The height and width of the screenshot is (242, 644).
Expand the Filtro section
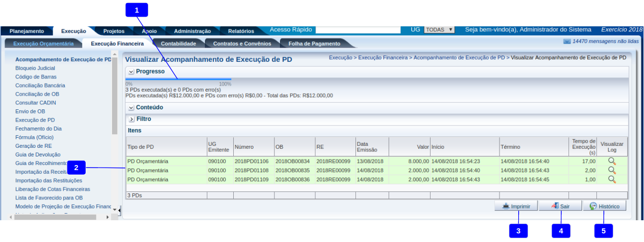pyautogui.click(x=131, y=119)
